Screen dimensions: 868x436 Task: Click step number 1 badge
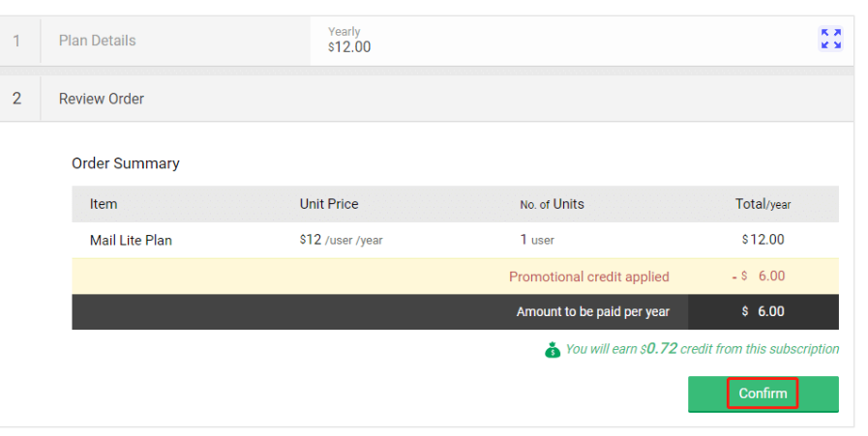click(x=16, y=41)
